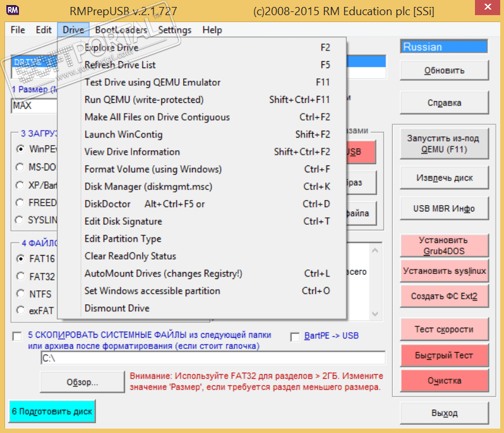Image resolution: width=504 pixels, height=433 pixels.
Task: Select the MS-DOS bootloader radio option
Action: (20, 167)
